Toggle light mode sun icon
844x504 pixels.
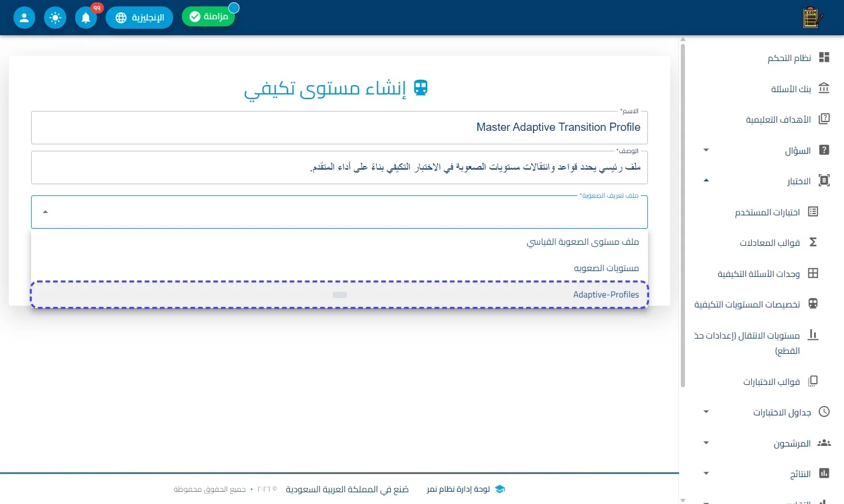tap(55, 18)
